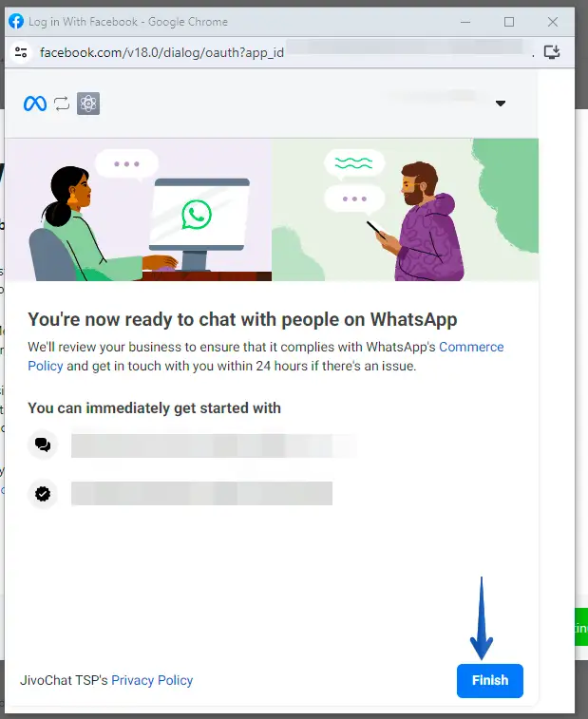This screenshot has width=588, height=719.
Task: Click the install app icon in address bar
Action: (552, 52)
